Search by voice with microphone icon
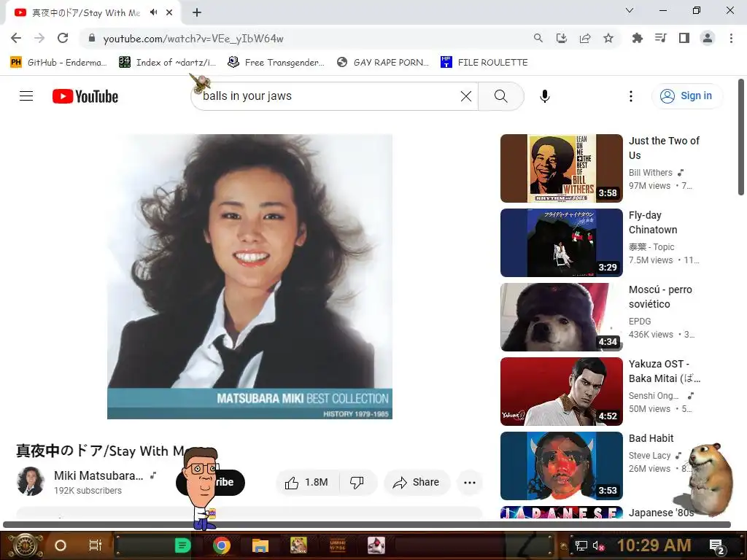The image size is (747, 560). coord(545,96)
